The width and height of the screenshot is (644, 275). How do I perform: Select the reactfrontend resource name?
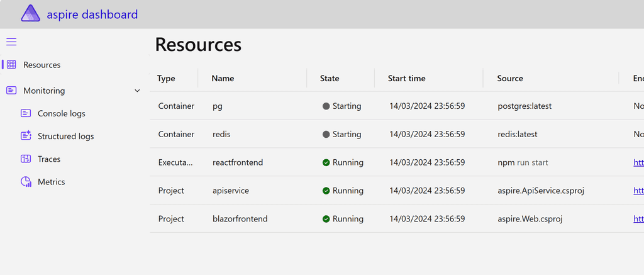(237, 163)
